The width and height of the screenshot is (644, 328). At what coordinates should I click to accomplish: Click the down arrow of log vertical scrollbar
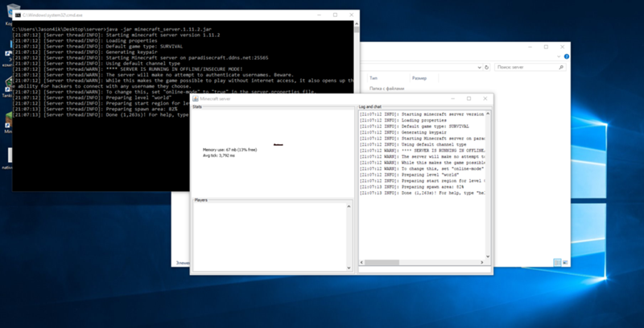pos(488,256)
